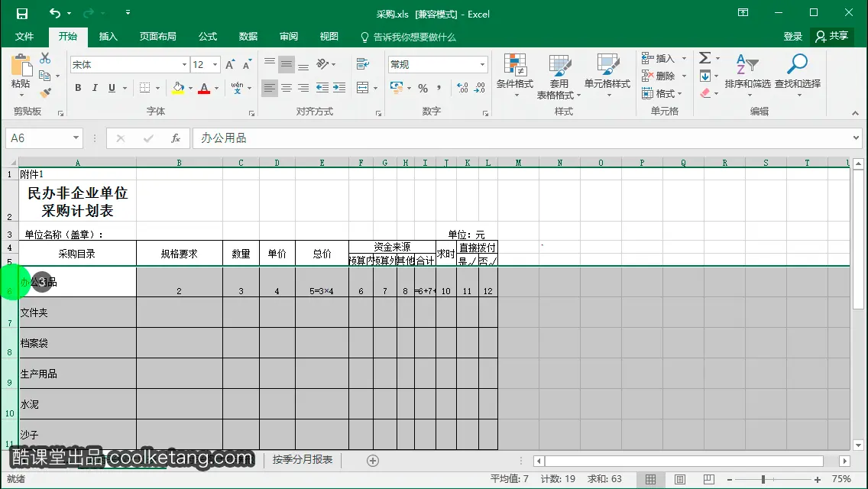Toggle align left button
Image resolution: width=868 pixels, height=489 pixels.
270,88
